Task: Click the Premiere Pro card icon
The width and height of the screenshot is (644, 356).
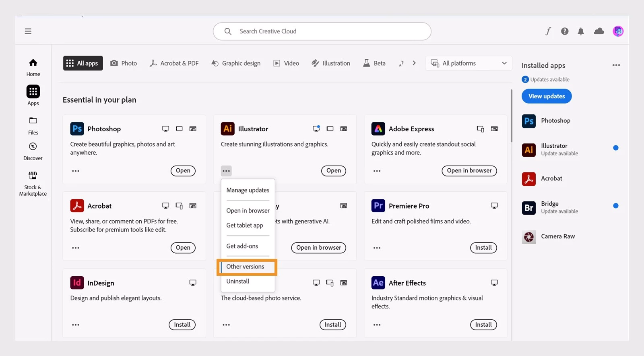Action: (378, 205)
